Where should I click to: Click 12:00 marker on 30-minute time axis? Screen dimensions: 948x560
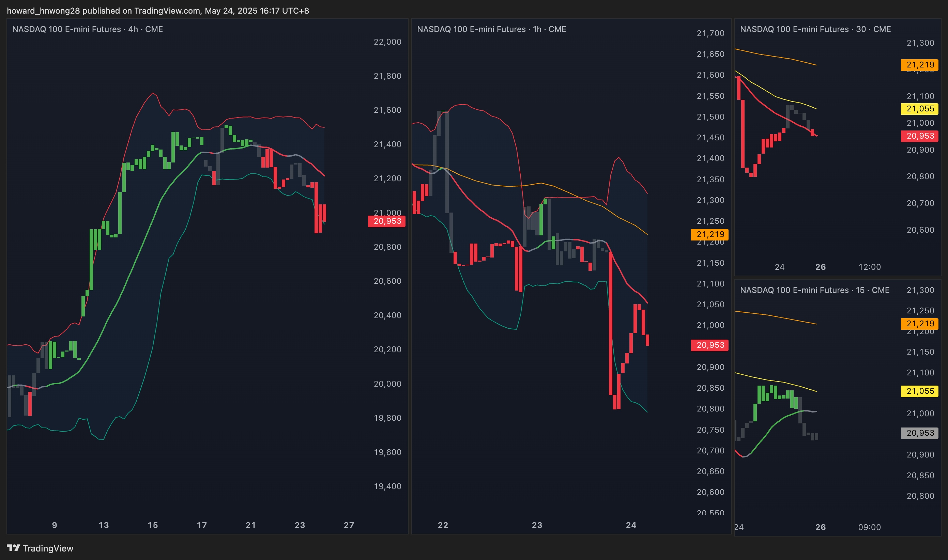870,267
